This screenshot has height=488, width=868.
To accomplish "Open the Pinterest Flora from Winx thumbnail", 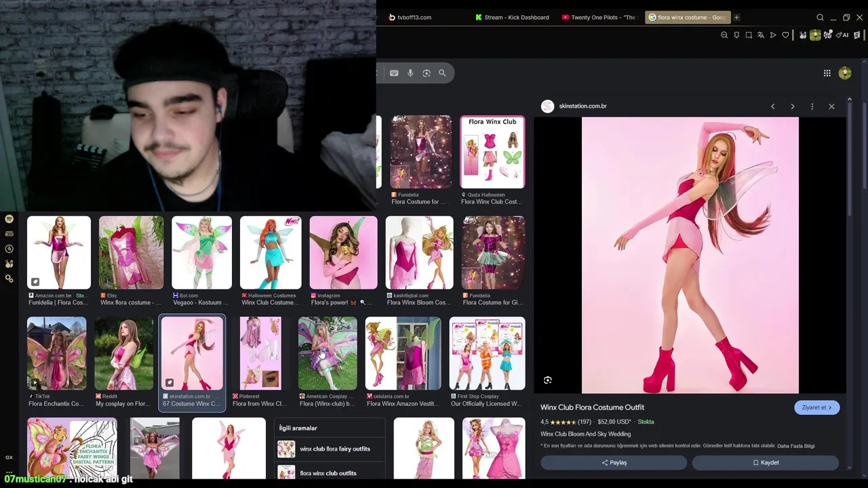I will (260, 353).
